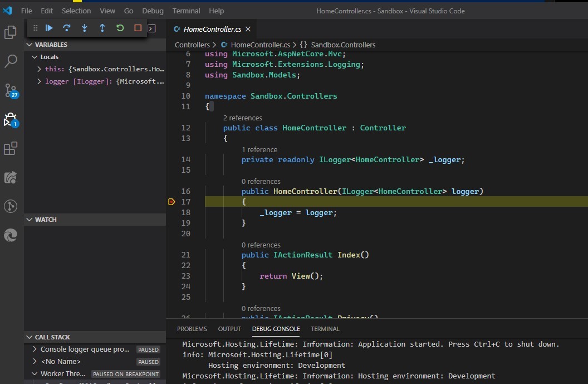Click PAUSED ON BREAKPOINT badge
Image resolution: width=588 pixels, height=384 pixels.
tap(126, 374)
